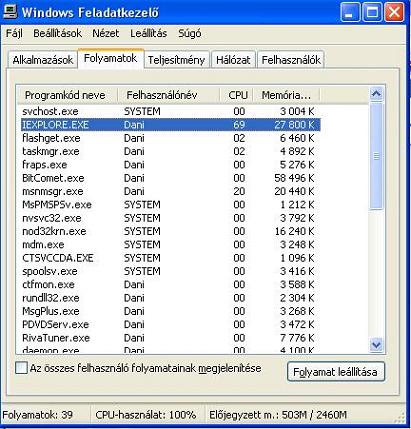Click the scrollbar up arrow
This screenshot has height=429, width=411.
click(376, 94)
